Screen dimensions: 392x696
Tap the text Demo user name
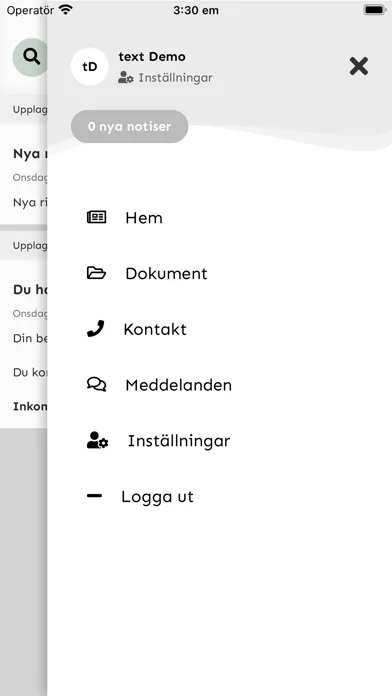(152, 57)
